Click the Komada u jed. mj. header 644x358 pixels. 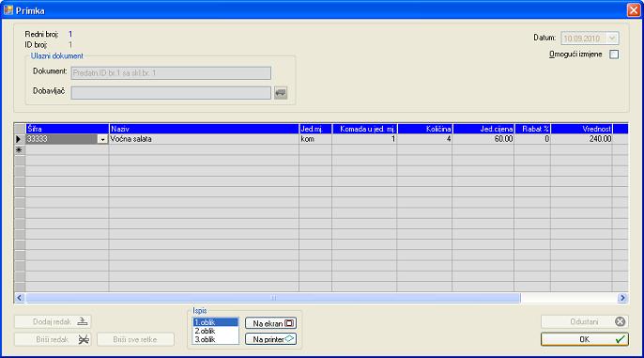click(x=364, y=129)
